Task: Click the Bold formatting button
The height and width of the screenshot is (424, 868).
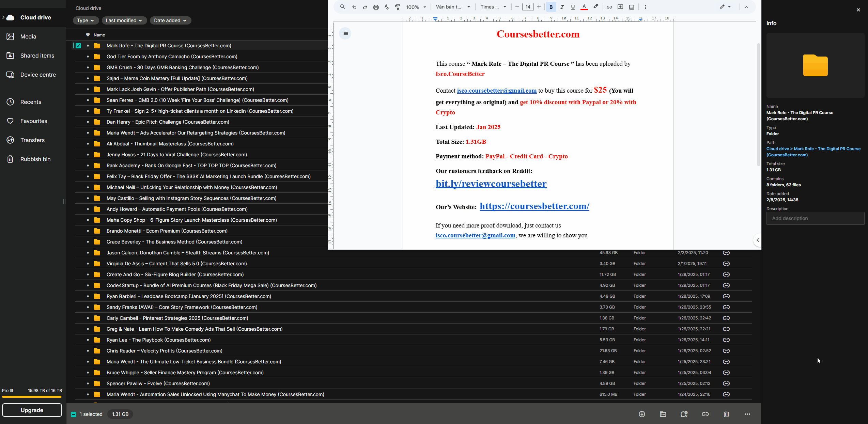Action: coord(551,7)
